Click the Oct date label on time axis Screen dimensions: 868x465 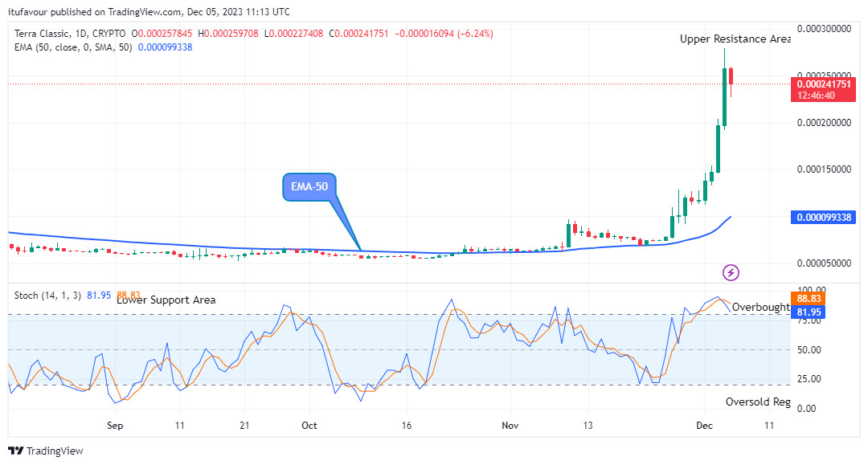pos(309,425)
